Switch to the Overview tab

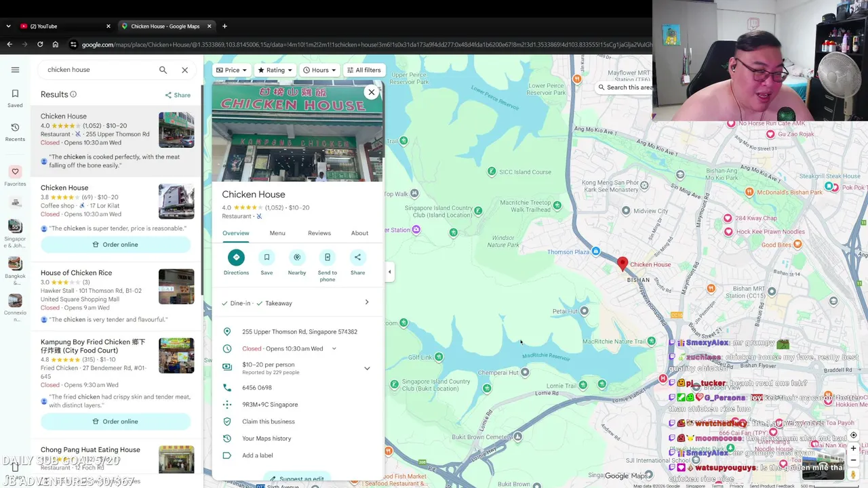pyautogui.click(x=235, y=233)
